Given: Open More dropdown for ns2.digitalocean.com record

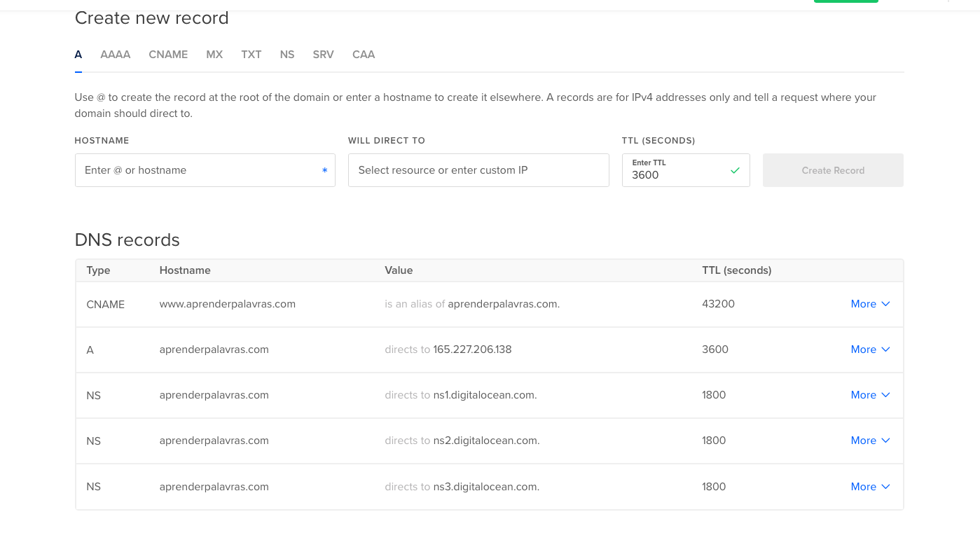Looking at the screenshot, I should point(870,441).
